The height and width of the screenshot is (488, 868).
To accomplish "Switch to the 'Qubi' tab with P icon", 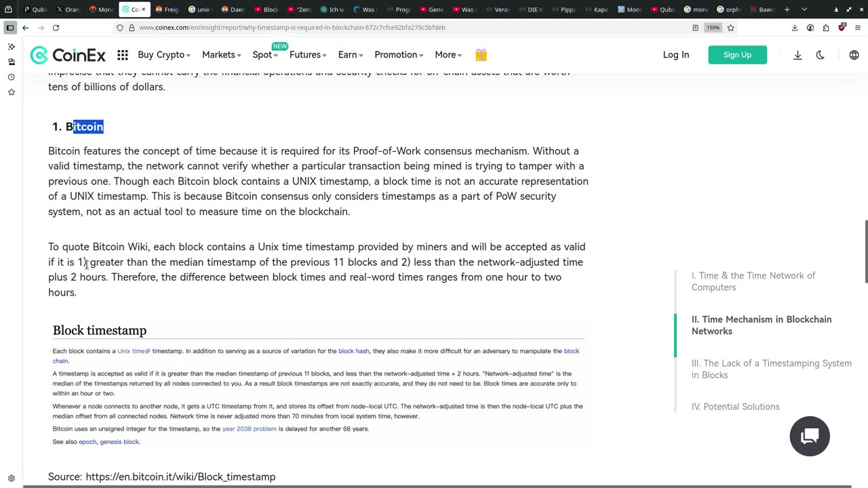I will [35, 9].
